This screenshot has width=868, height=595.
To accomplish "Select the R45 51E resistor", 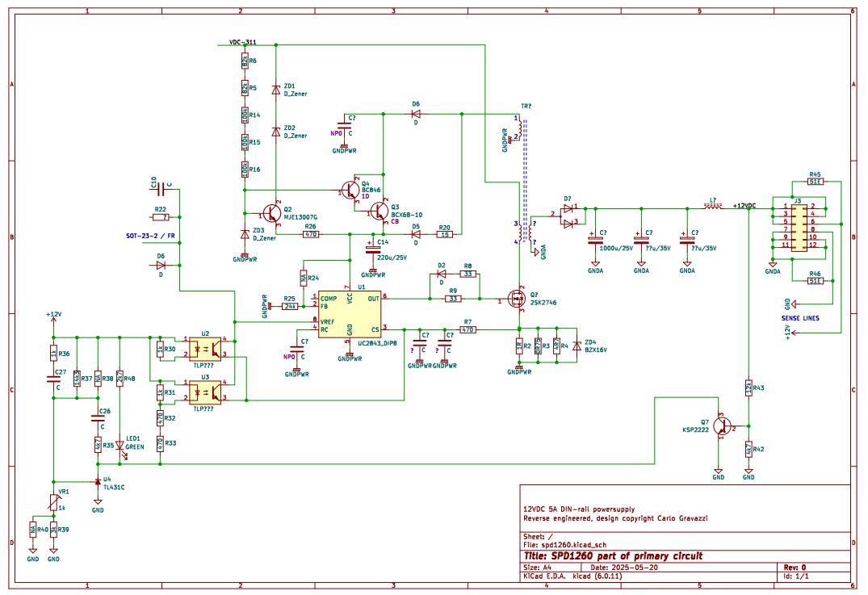I will pyautogui.click(x=815, y=181).
